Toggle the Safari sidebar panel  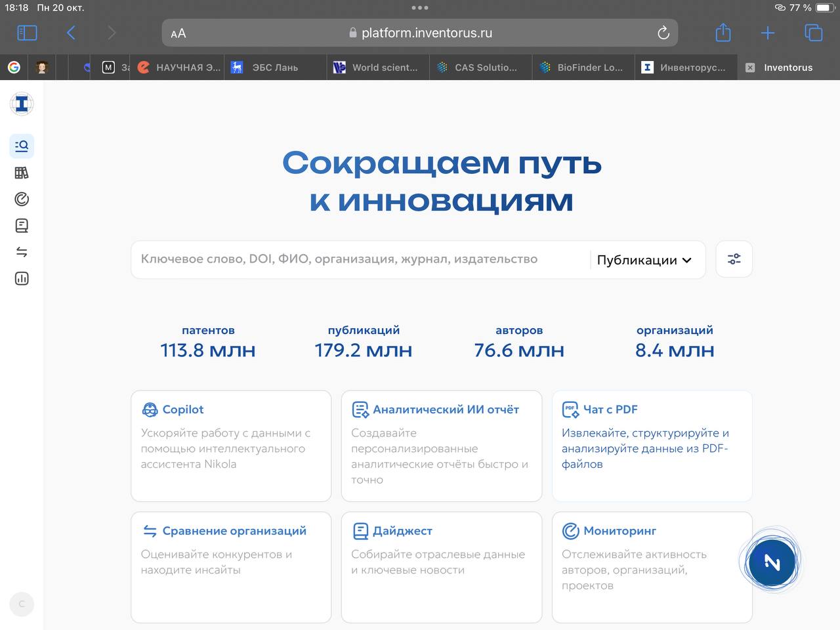click(x=27, y=32)
